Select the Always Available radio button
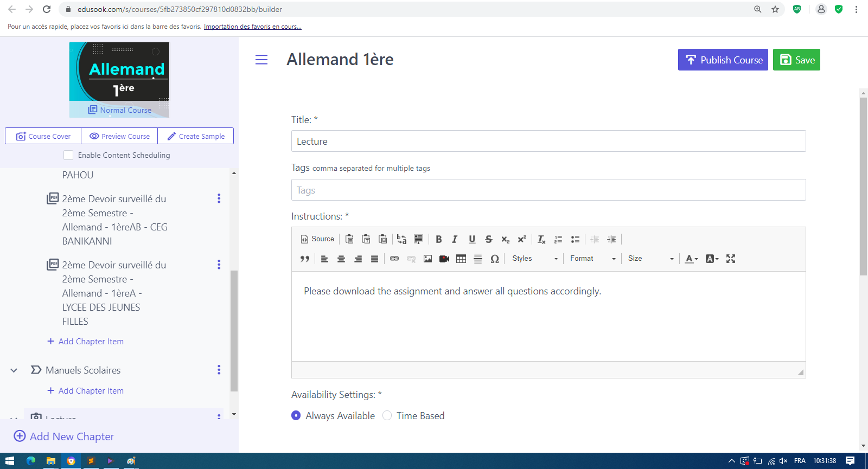Screen dimensions: 868x469 tap(296, 415)
